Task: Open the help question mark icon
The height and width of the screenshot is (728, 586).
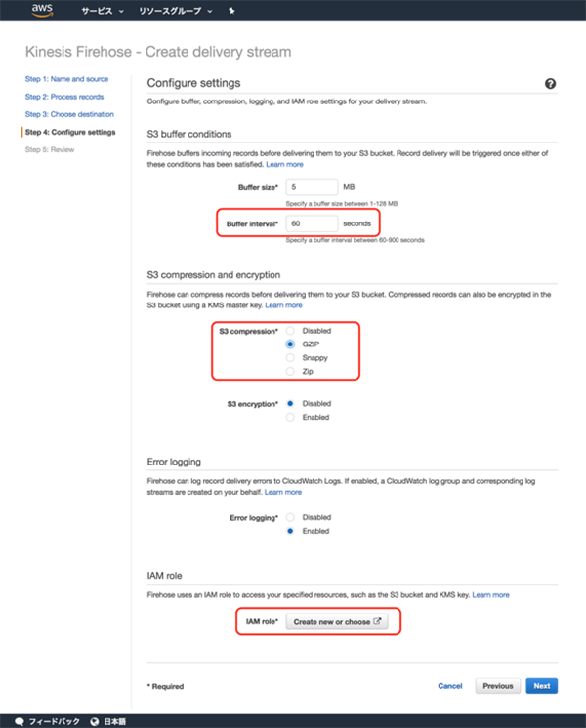Action: pos(550,84)
